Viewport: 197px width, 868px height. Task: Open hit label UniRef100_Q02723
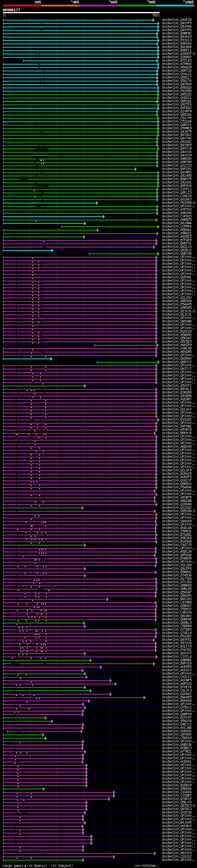(x=177, y=165)
